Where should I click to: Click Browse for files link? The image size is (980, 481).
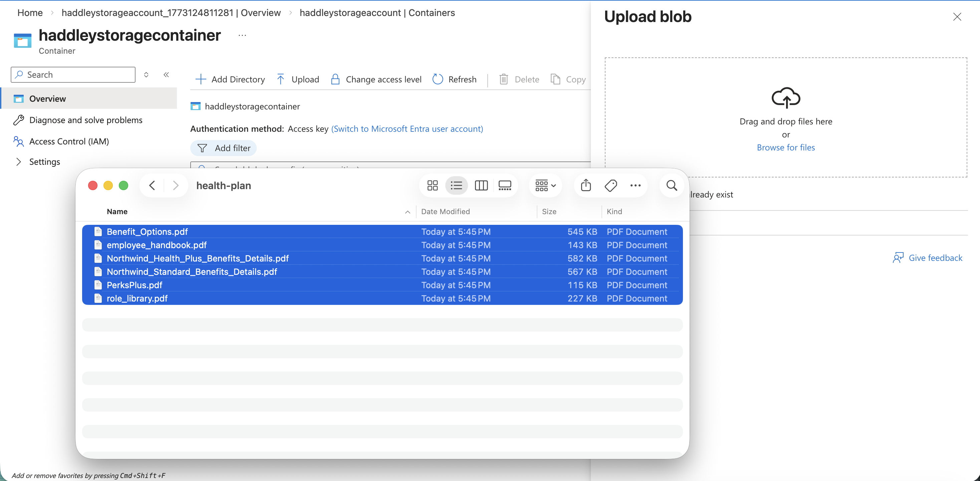click(x=785, y=147)
